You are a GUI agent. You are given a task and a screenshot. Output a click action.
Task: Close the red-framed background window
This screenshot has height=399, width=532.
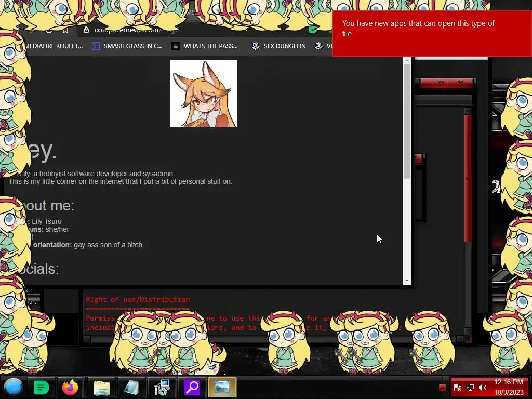[460, 83]
